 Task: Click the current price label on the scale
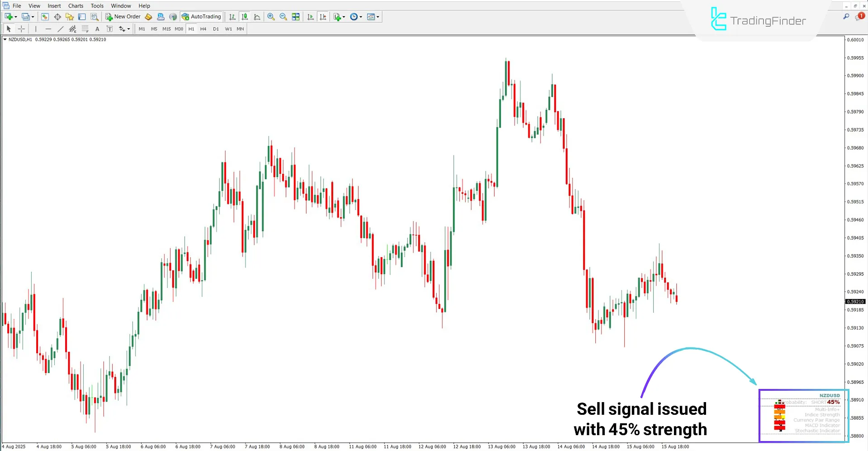tap(855, 301)
